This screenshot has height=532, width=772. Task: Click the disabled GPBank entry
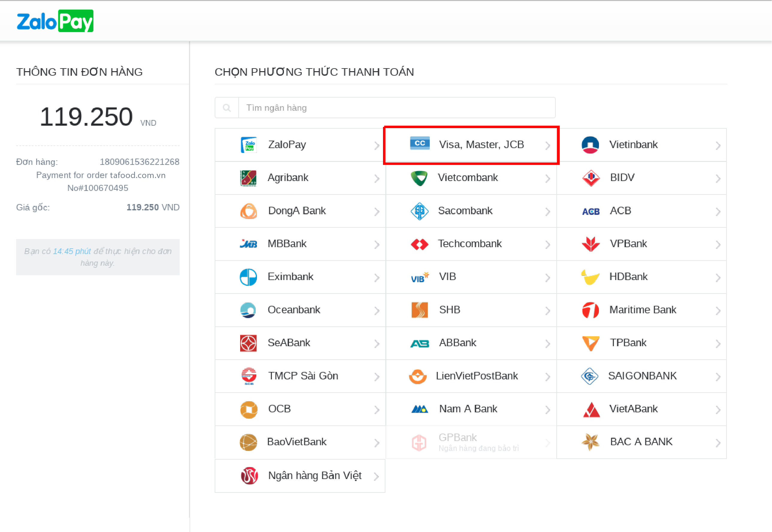point(471,442)
